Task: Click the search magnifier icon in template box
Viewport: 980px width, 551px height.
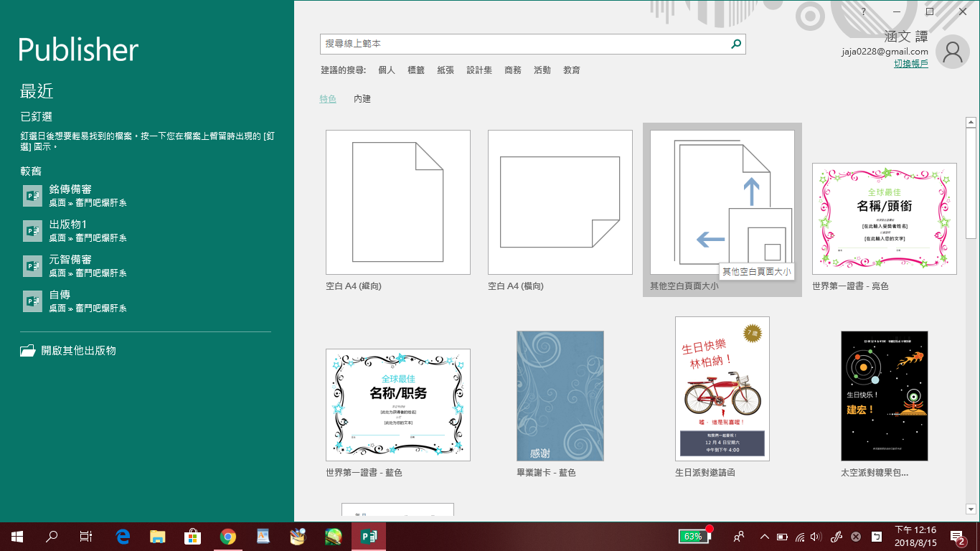Action: tap(736, 44)
